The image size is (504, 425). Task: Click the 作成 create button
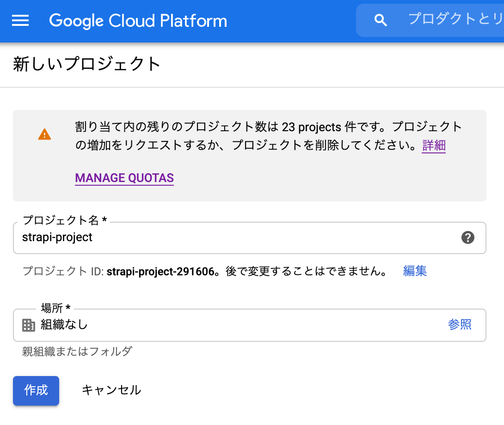[x=36, y=391]
